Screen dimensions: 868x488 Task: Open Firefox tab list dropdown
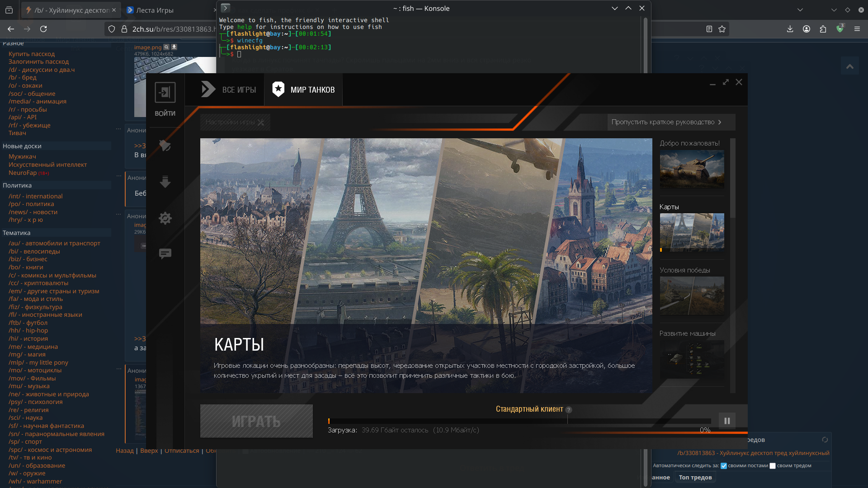(800, 9)
